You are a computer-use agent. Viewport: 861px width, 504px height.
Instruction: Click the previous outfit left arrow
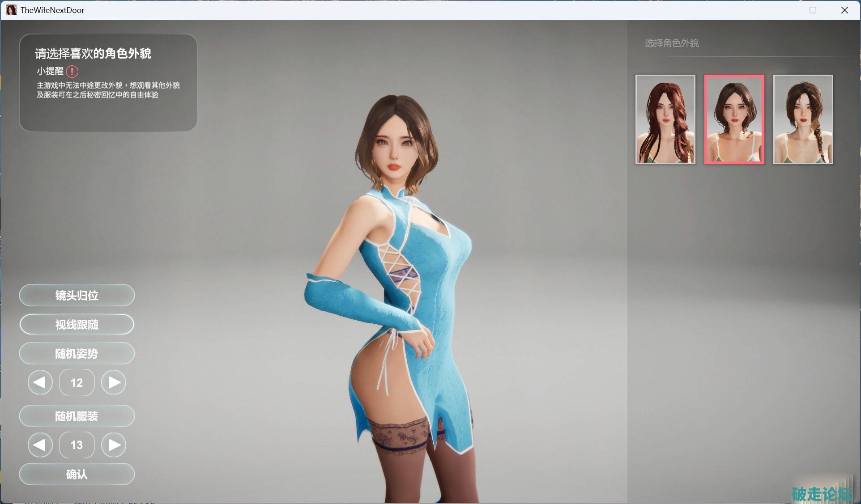40,445
